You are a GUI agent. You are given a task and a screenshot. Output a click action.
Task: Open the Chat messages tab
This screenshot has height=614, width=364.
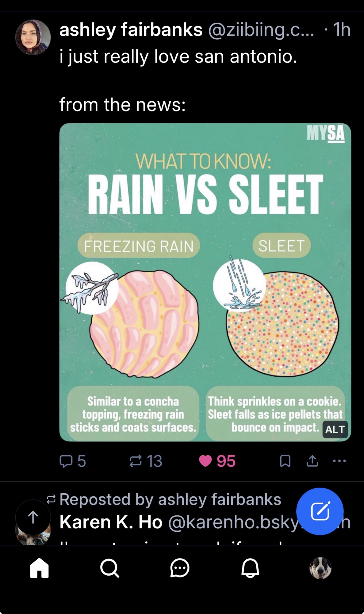tap(180, 568)
